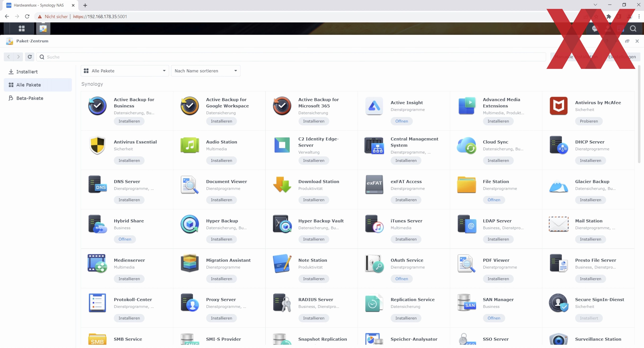Select the Protokoll-Center icon
Image resolution: width=644 pixels, height=348 pixels.
[97, 303]
